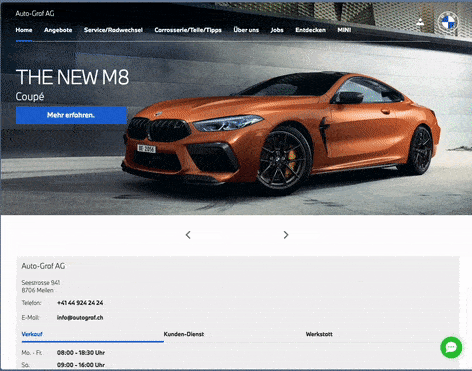Click the Mehr erfahren button
472x371 pixels.
pos(71,115)
